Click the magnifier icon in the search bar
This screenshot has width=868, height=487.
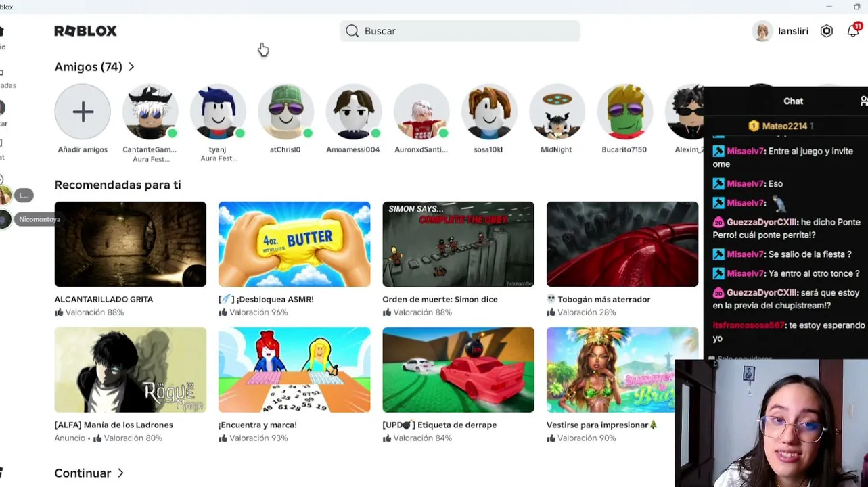coord(352,31)
